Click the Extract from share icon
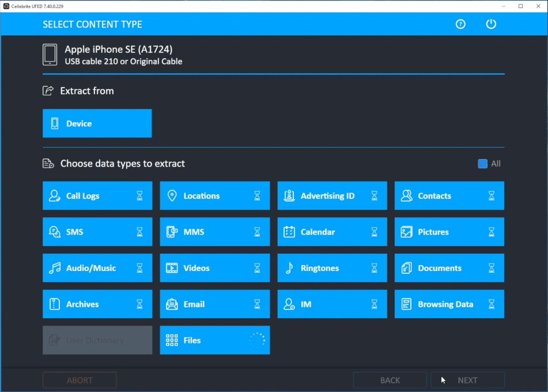The image size is (548, 392). click(48, 91)
